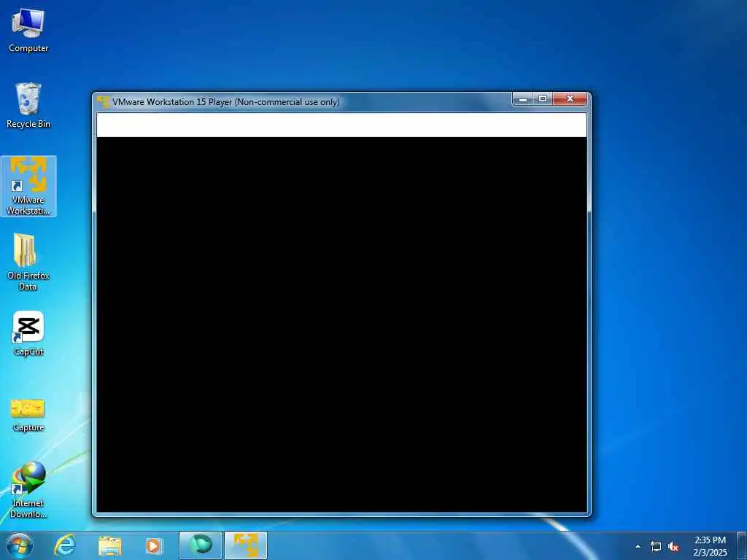Select the CapCut desktop shortcut
The height and width of the screenshot is (560, 747).
tap(28, 333)
